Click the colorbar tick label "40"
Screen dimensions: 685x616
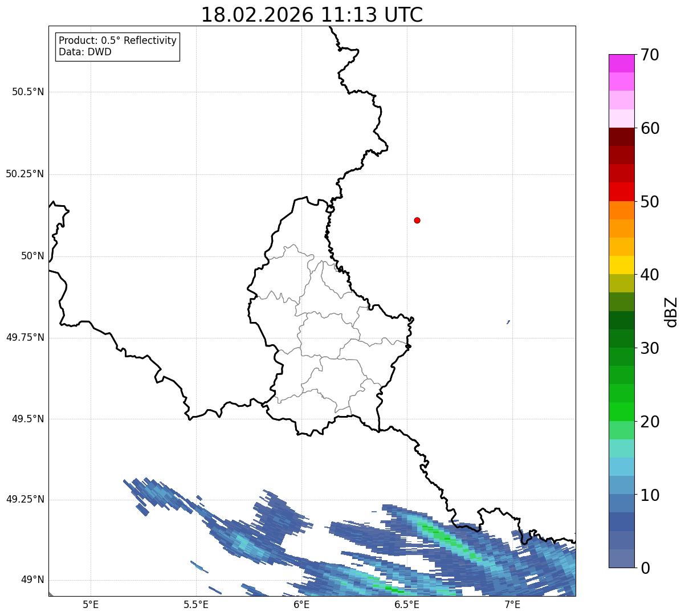650,275
